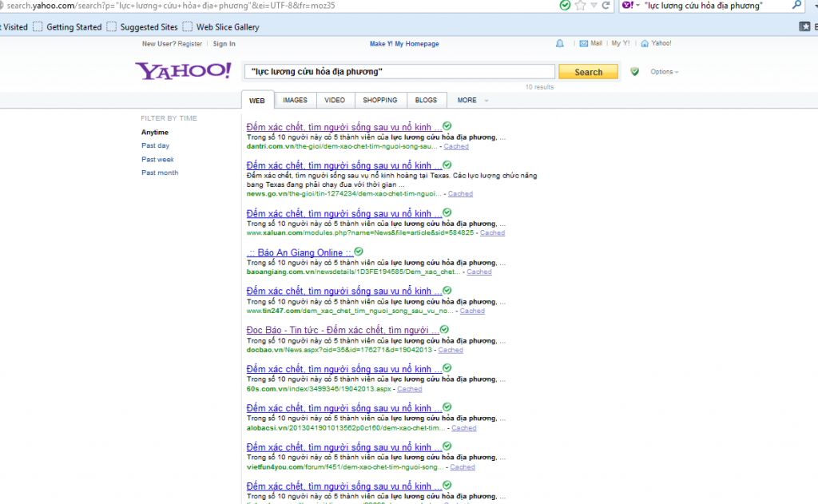Click the Yahoo! logo
Image resolution: width=818 pixels, height=504 pixels.
click(183, 71)
